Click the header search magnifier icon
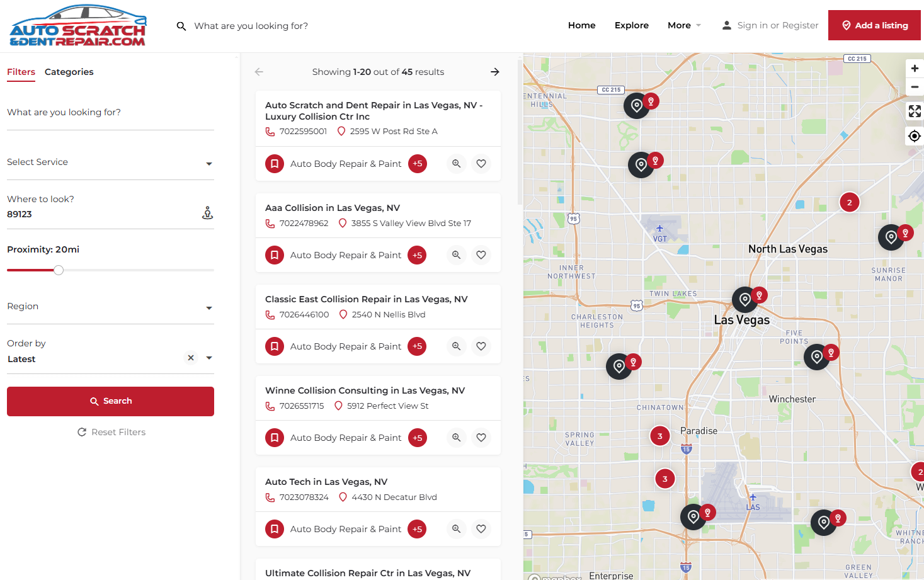 point(181,26)
